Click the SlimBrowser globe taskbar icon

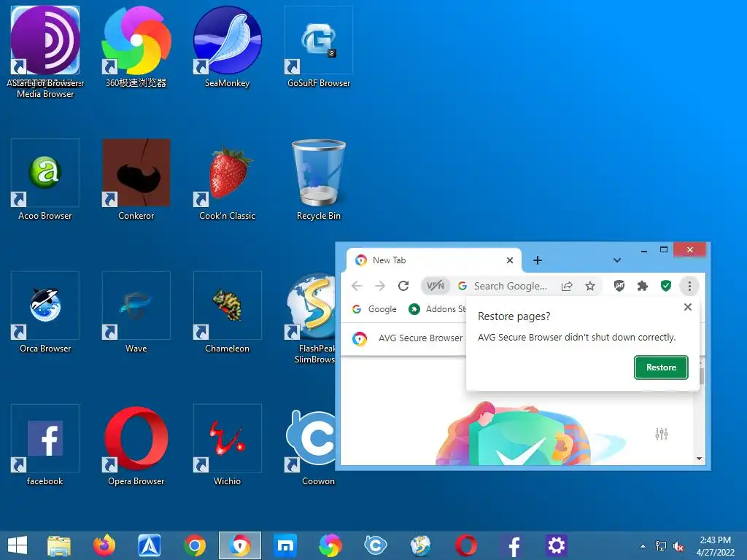point(421,545)
